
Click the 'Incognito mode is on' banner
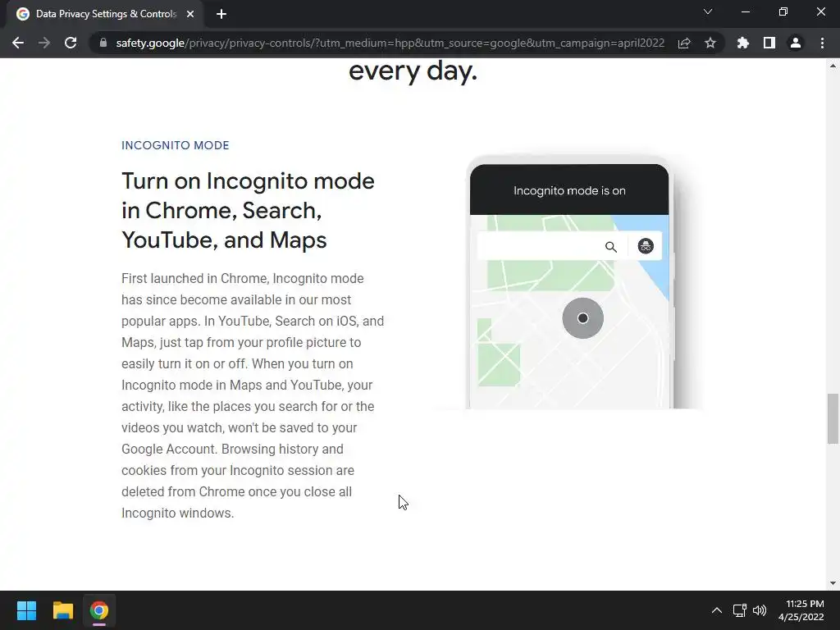coord(569,190)
